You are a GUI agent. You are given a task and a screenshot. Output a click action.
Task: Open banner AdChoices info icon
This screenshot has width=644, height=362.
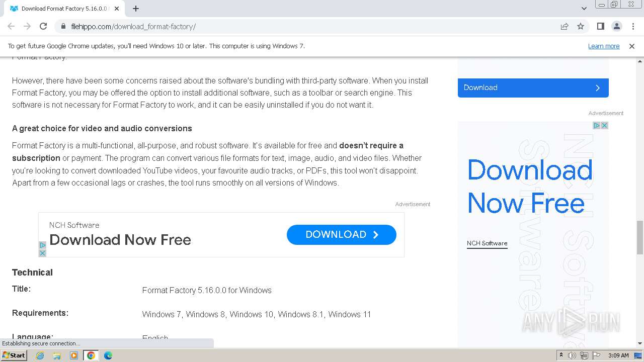42,245
